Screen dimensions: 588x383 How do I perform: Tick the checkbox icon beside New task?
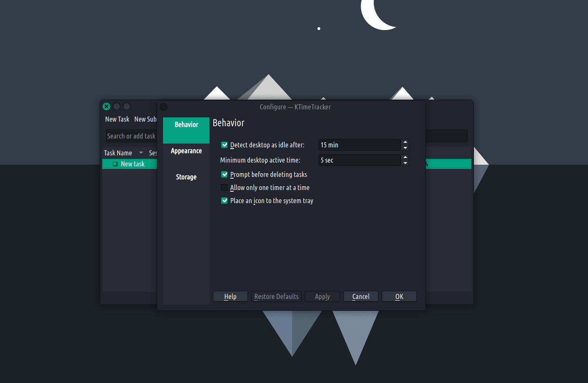pyautogui.click(x=115, y=164)
